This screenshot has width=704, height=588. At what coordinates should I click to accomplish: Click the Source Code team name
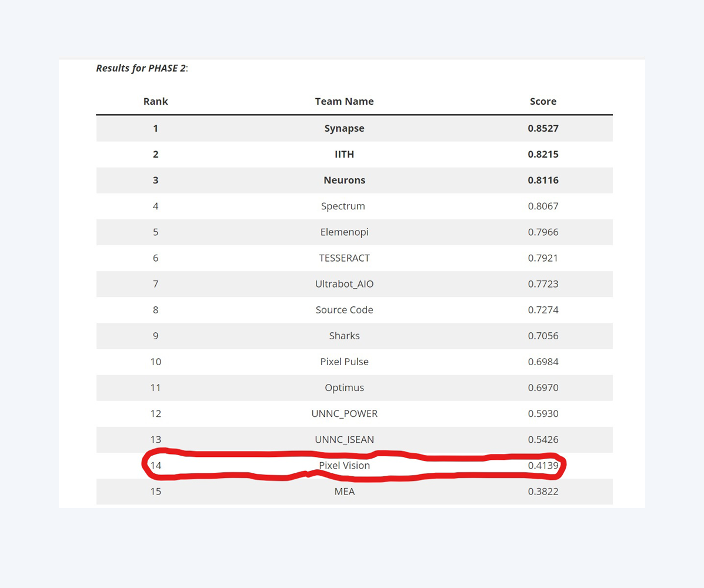pyautogui.click(x=344, y=309)
